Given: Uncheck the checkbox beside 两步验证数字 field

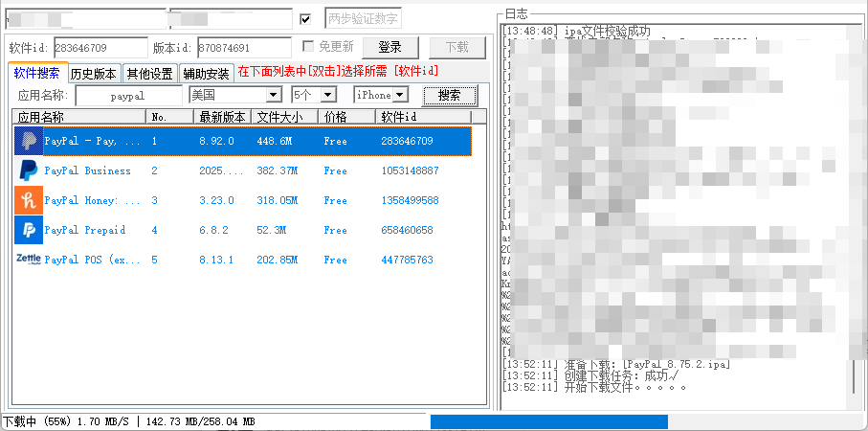Looking at the screenshot, I should point(305,18).
